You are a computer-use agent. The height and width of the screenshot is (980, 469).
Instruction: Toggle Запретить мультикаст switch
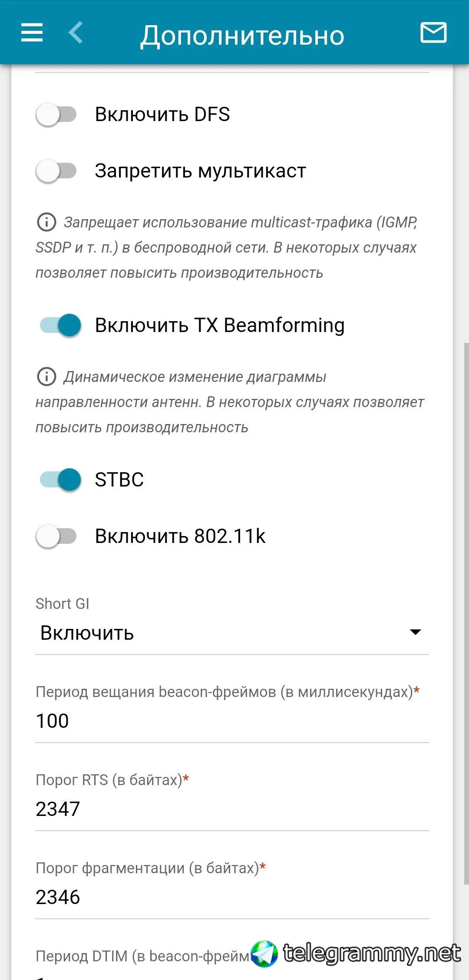click(56, 171)
